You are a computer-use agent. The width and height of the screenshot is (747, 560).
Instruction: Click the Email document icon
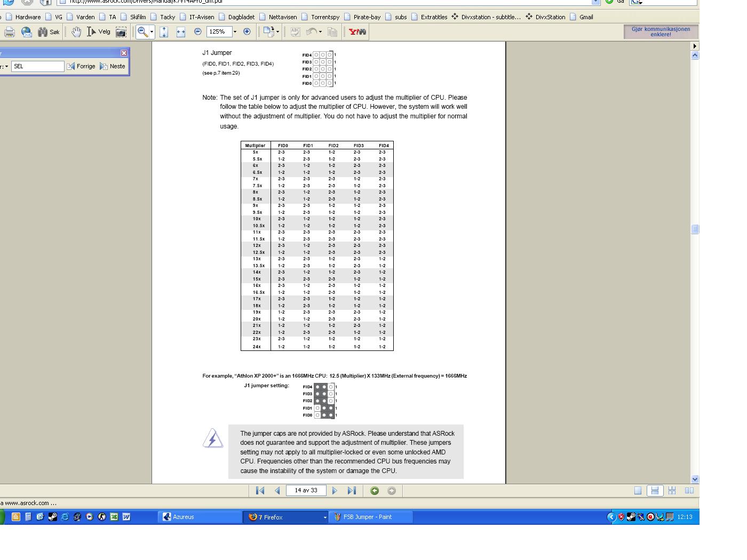tap(26, 32)
